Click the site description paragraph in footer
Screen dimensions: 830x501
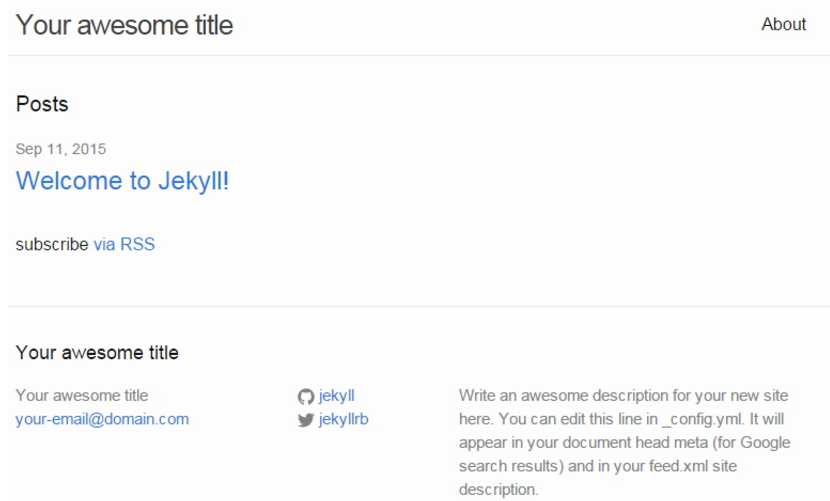(625, 442)
